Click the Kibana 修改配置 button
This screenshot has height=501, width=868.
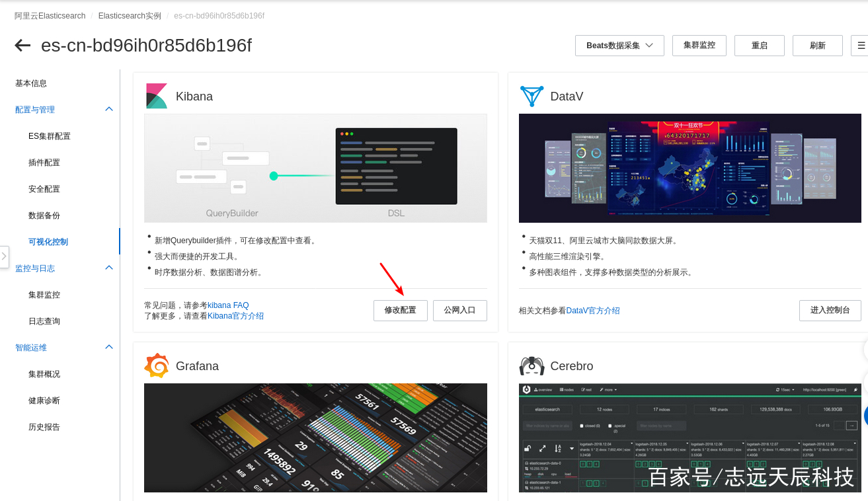pyautogui.click(x=401, y=311)
